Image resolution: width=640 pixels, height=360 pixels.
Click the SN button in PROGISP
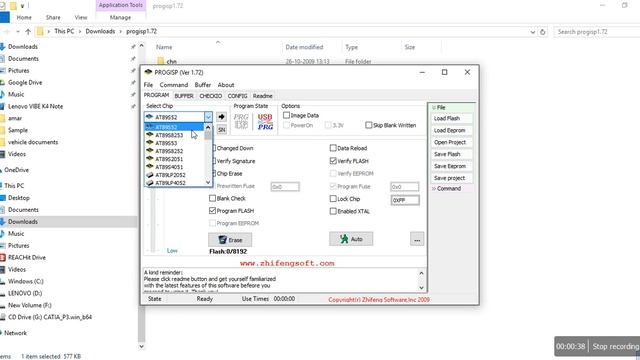pos(221,130)
